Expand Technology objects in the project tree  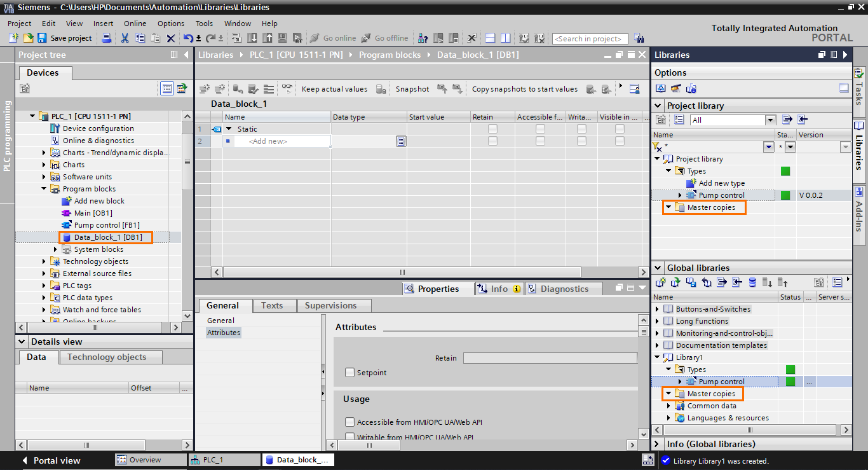click(x=44, y=261)
